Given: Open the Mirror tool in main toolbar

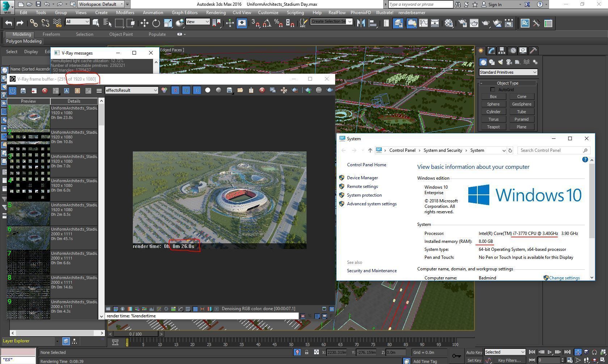Looking at the screenshot, I should (361, 23).
